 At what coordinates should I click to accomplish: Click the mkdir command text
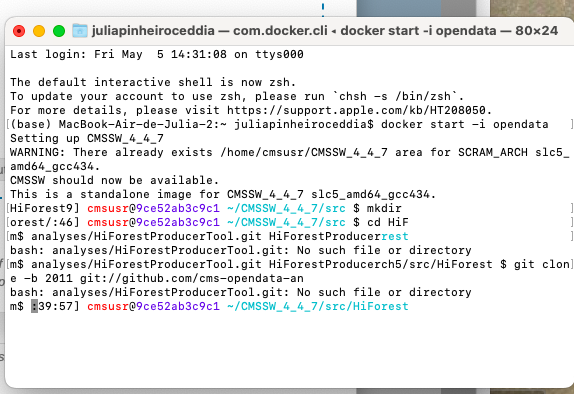click(x=384, y=208)
